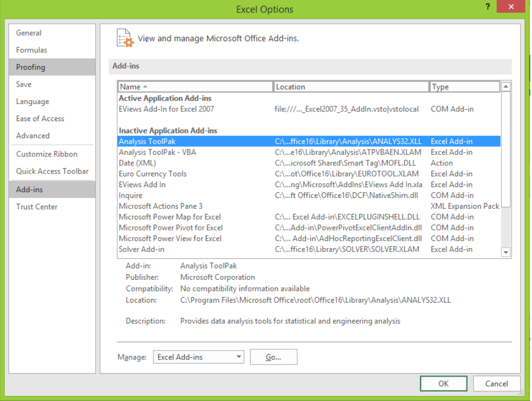The image size is (532, 401).
Task: Sort add-ins by Location column header
Action: [x=351, y=86]
